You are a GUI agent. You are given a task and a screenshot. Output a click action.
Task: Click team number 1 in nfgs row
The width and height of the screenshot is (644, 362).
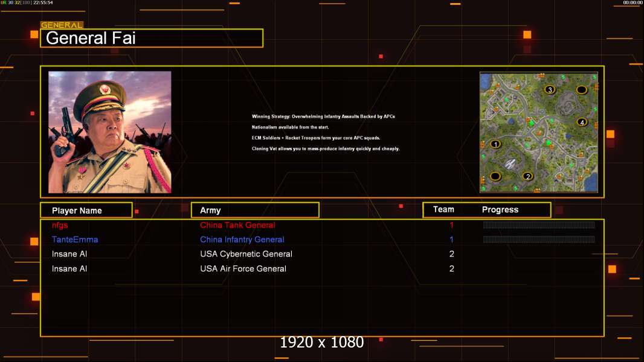pos(451,225)
